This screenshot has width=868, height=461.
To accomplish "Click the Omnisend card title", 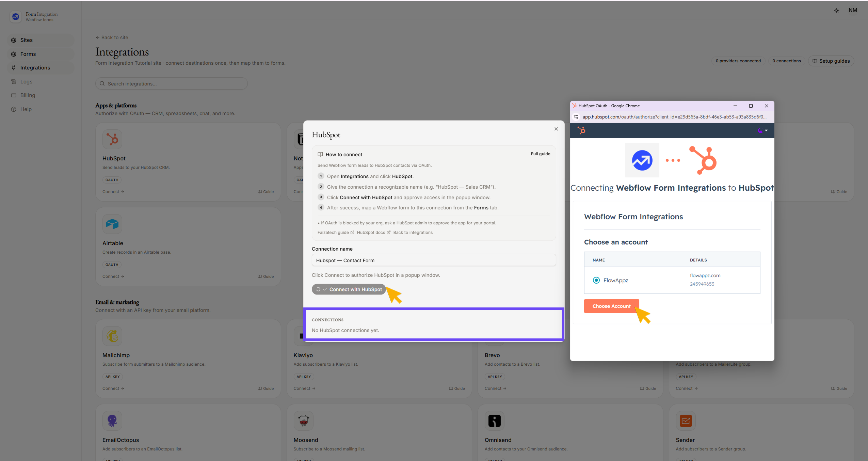I will (x=498, y=440).
